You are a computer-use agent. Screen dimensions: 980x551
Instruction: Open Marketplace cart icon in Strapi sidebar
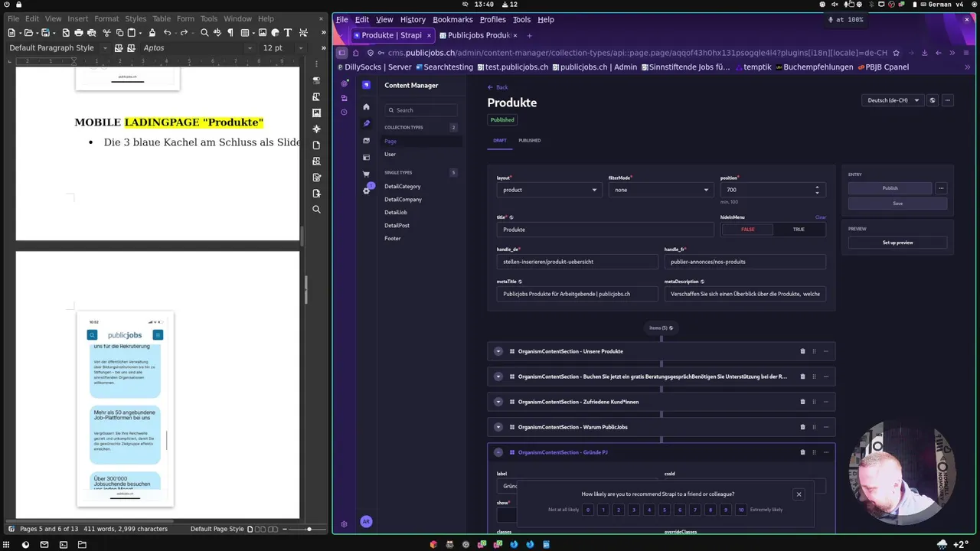point(366,174)
